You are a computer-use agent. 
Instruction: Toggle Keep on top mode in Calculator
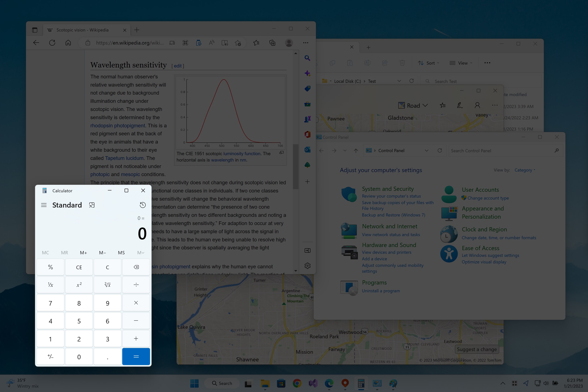[x=92, y=205]
